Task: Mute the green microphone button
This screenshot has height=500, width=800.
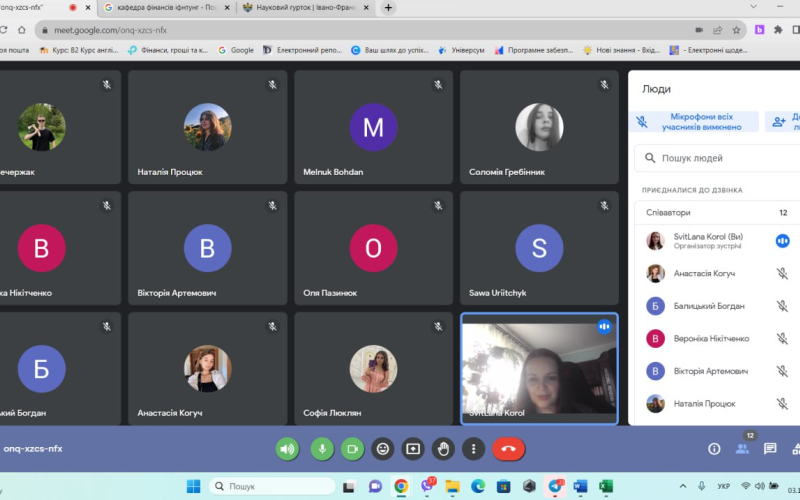Action: 321,449
